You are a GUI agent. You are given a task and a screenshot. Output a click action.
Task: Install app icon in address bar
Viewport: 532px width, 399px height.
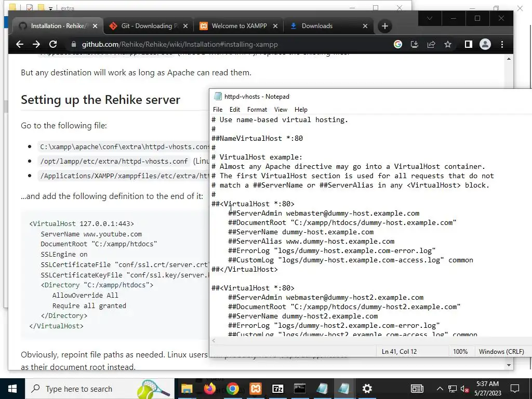click(x=414, y=44)
